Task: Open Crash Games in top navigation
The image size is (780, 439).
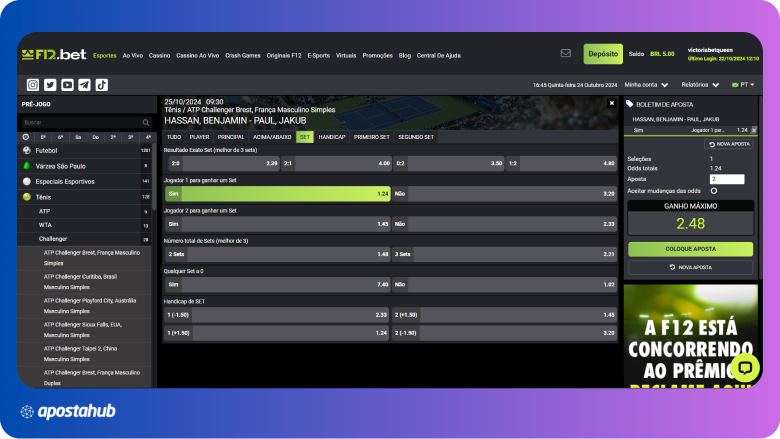Action: pyautogui.click(x=243, y=56)
